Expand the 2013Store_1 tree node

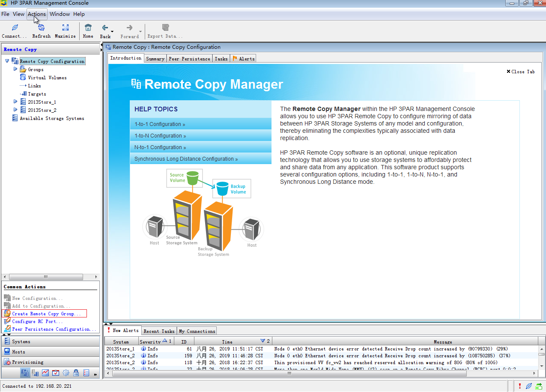click(x=15, y=102)
